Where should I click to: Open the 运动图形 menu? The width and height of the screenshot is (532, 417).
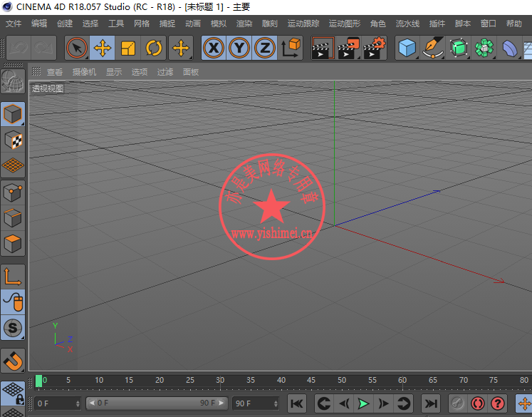click(345, 24)
